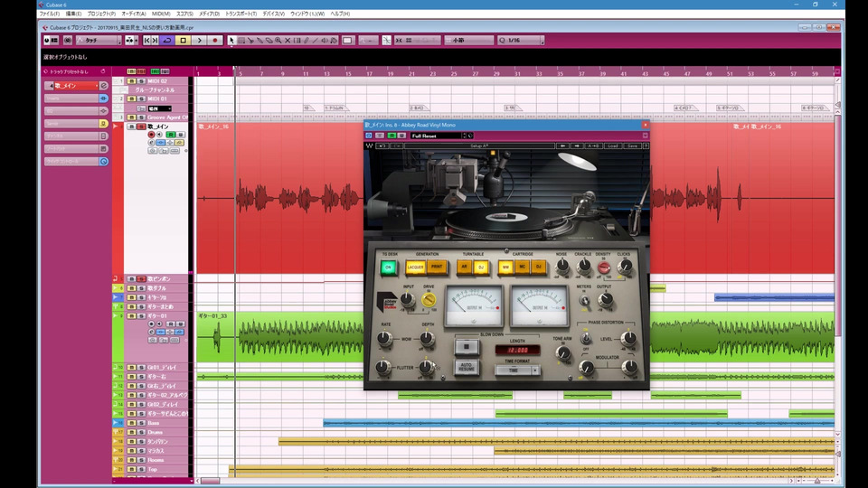868x488 pixels.
Task: Go to next marker button
Action: click(x=155, y=41)
